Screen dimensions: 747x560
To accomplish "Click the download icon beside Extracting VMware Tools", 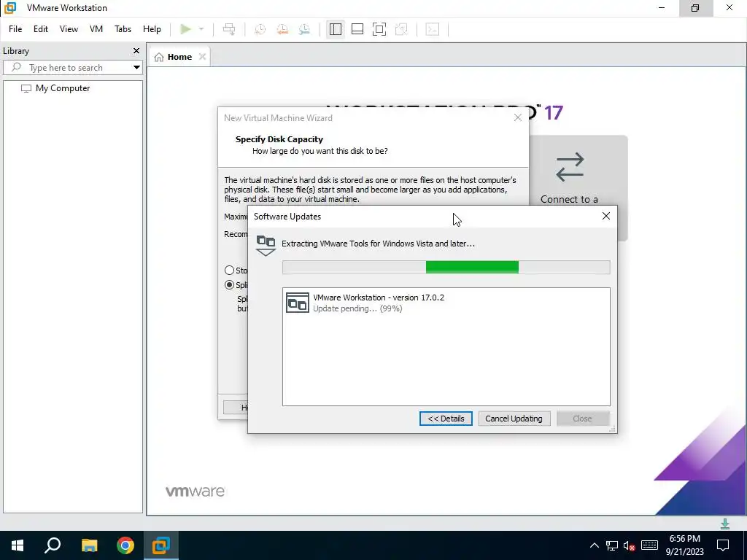I will point(266,245).
